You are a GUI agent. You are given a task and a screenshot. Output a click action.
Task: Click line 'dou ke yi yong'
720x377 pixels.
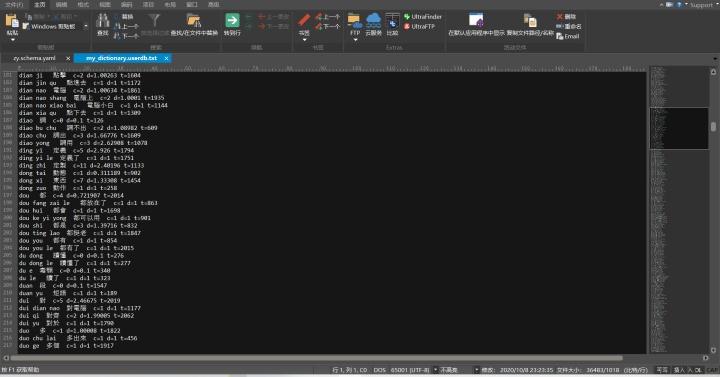[x=84, y=218]
